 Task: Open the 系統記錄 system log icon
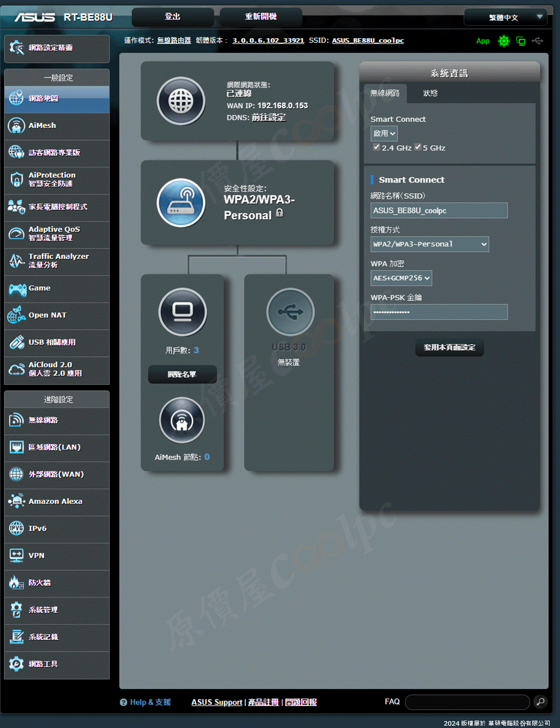(16, 637)
